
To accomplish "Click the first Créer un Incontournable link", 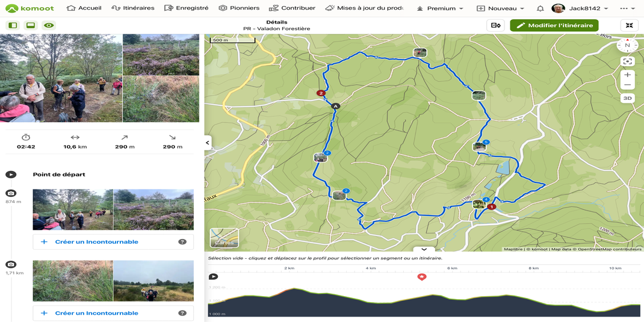I will (x=96, y=242).
